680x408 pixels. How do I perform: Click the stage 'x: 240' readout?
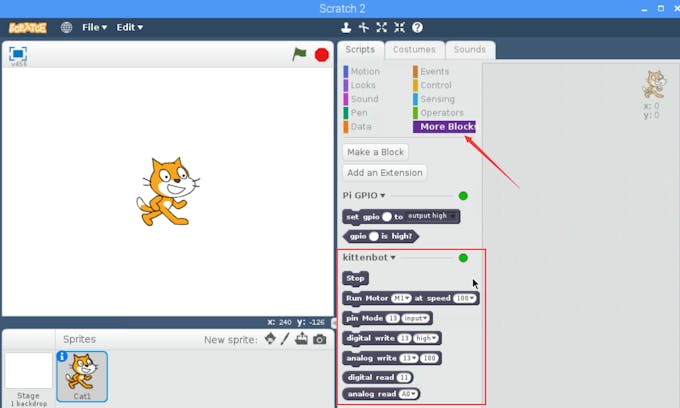point(279,322)
